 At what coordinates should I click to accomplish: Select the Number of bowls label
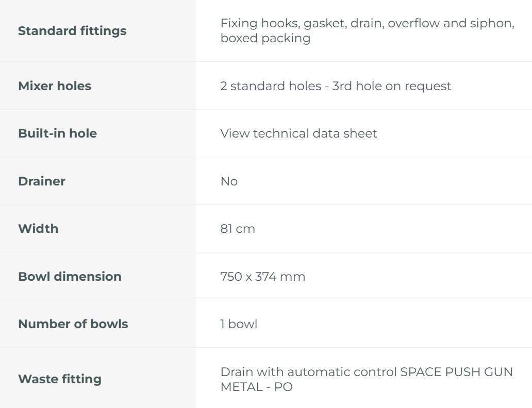click(73, 324)
